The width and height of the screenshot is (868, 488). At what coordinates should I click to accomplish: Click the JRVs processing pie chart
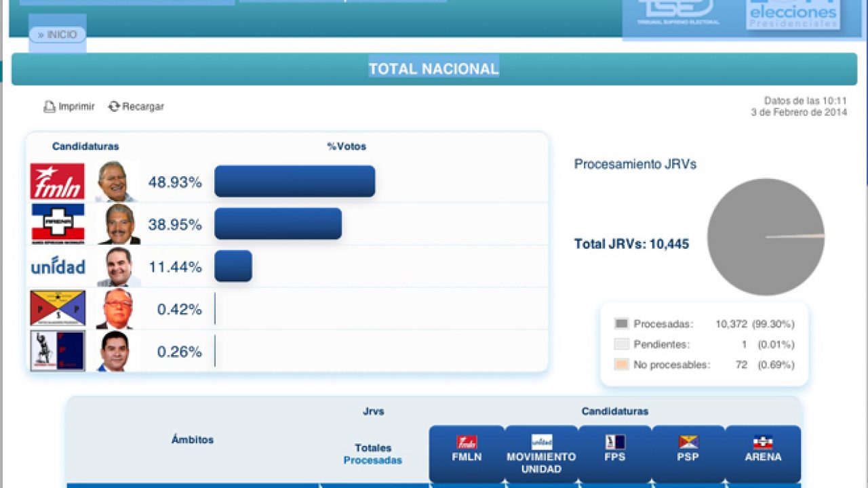[x=766, y=237]
